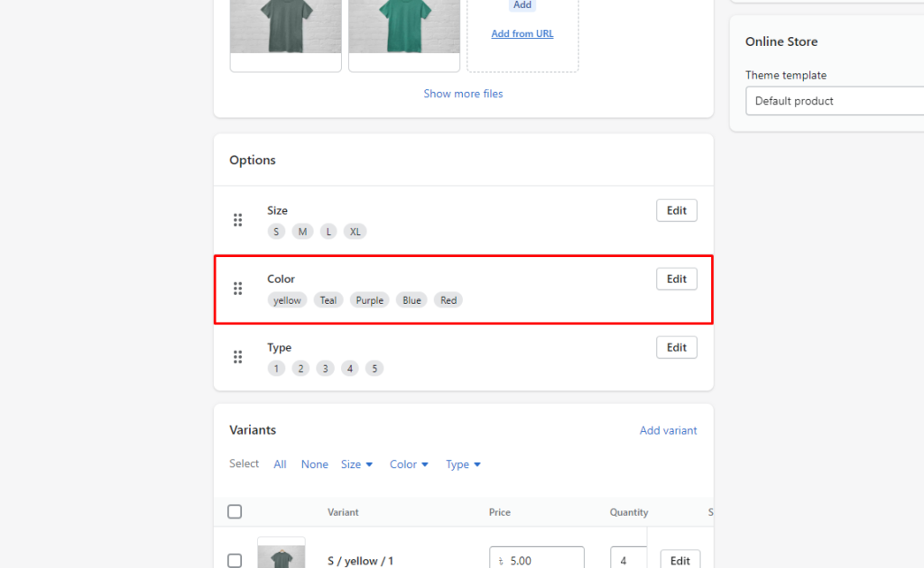Choose None to deselect all variants

(314, 463)
